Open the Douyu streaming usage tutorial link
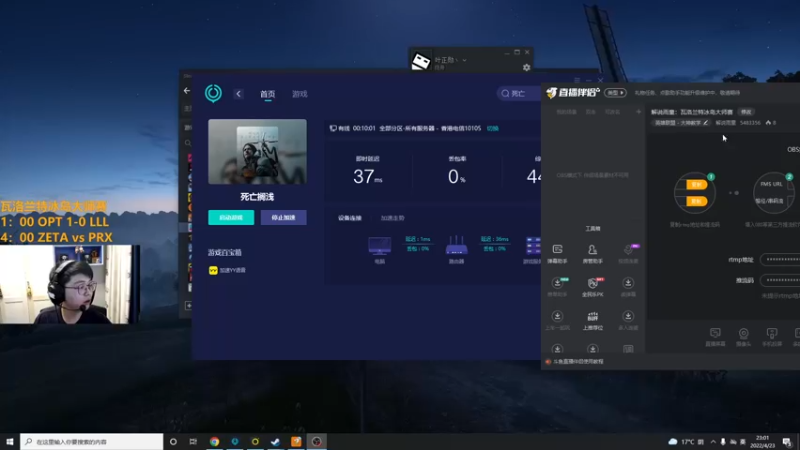The height and width of the screenshot is (450, 800). tap(574, 362)
